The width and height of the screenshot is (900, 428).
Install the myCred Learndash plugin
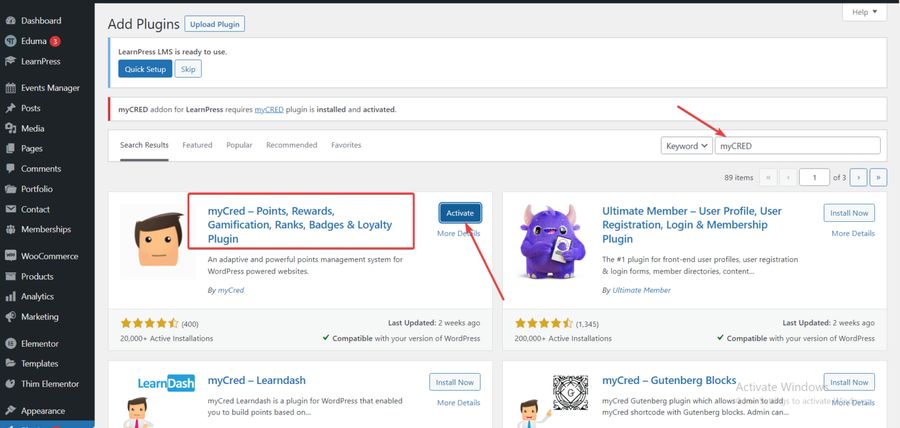point(455,382)
